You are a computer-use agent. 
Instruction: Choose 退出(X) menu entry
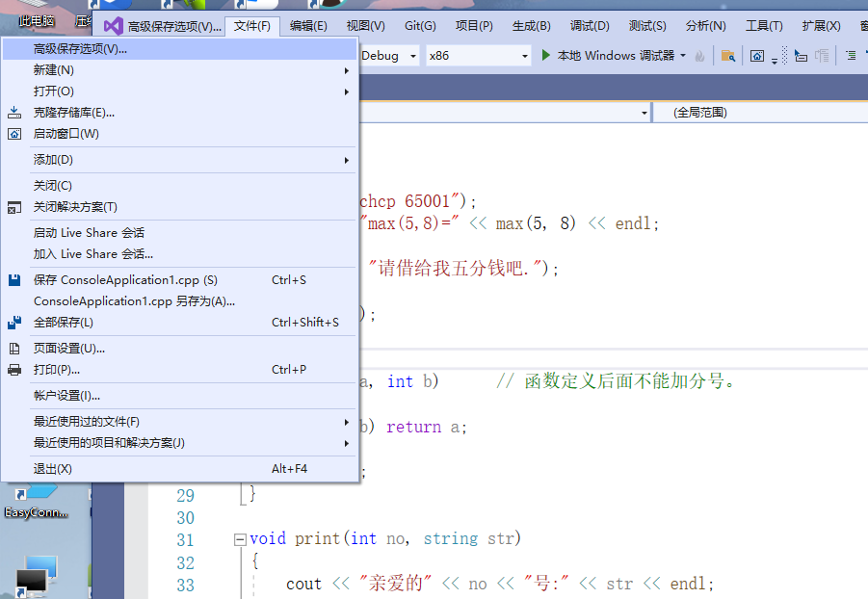[x=179, y=469]
